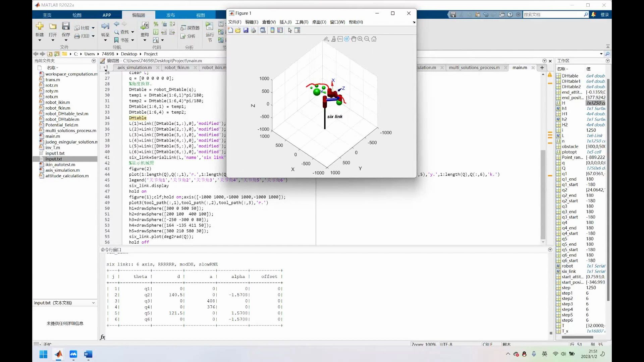Click the browse for folder icon in the address bar
This screenshot has width=644, height=362.
[57, 54]
